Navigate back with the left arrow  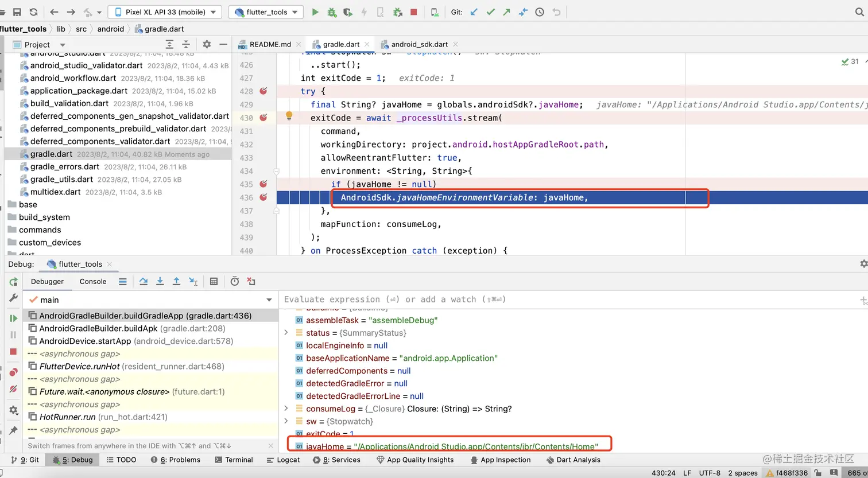point(55,11)
